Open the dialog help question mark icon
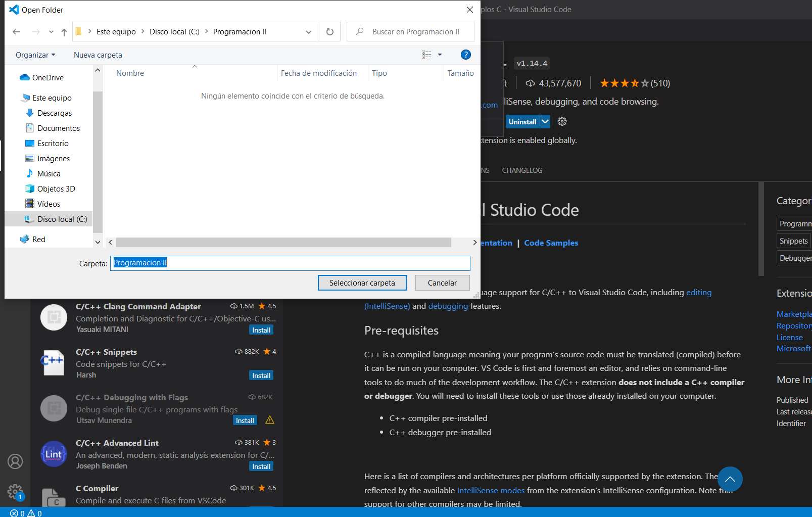 click(x=465, y=55)
